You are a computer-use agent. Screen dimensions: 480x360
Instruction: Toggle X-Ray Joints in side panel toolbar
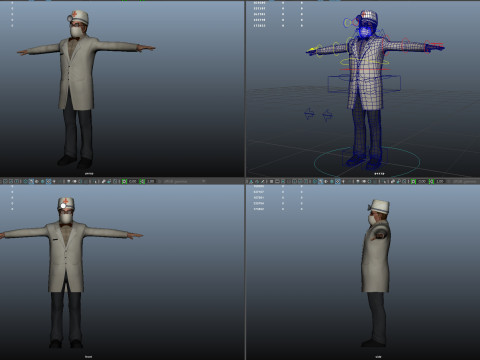pyautogui.click(x=404, y=181)
